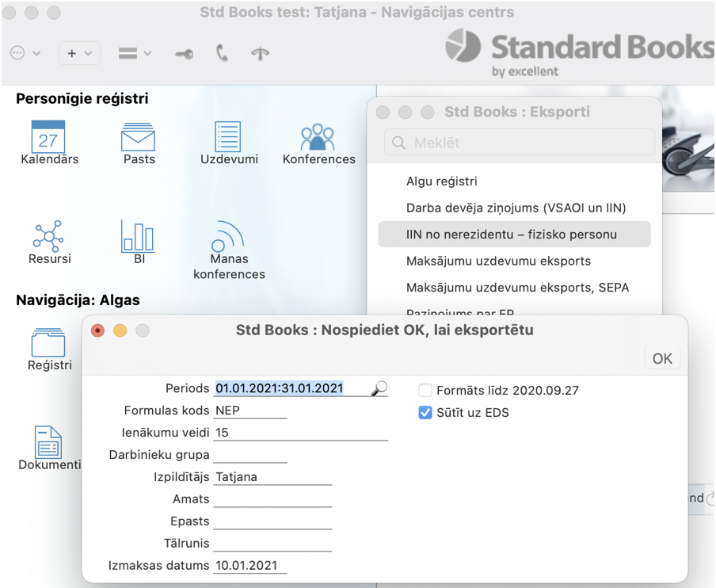Open Manas konferences icon
716x588 pixels.
[x=228, y=237]
